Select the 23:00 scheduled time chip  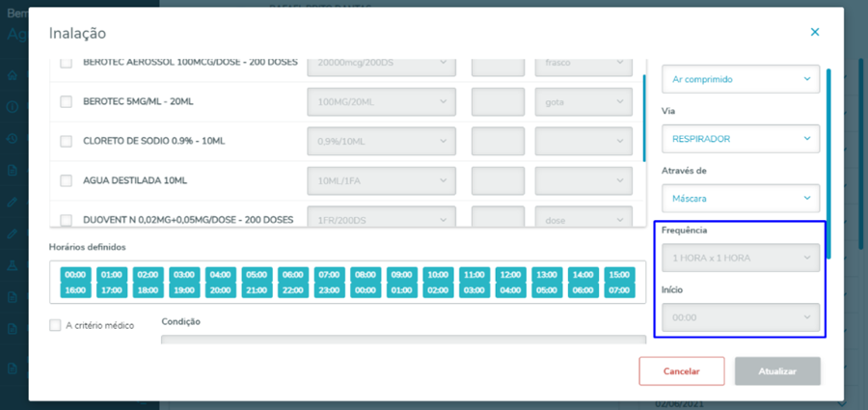(330, 290)
